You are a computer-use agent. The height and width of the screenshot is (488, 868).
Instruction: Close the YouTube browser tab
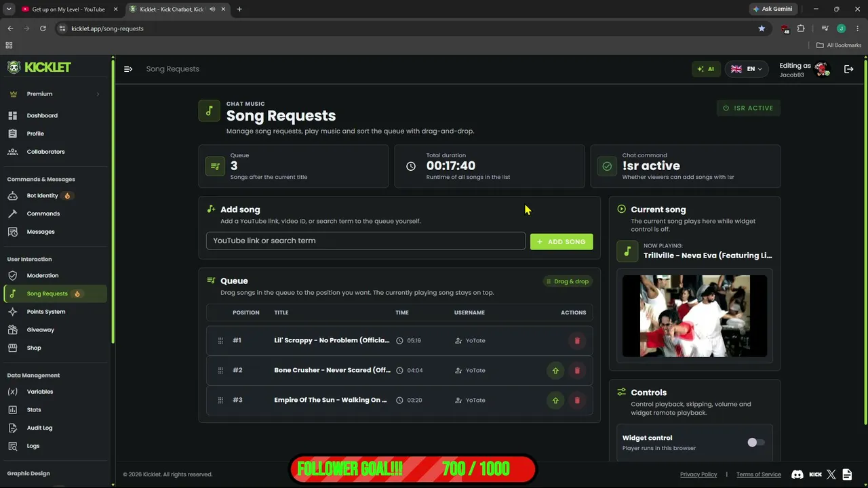(116, 9)
